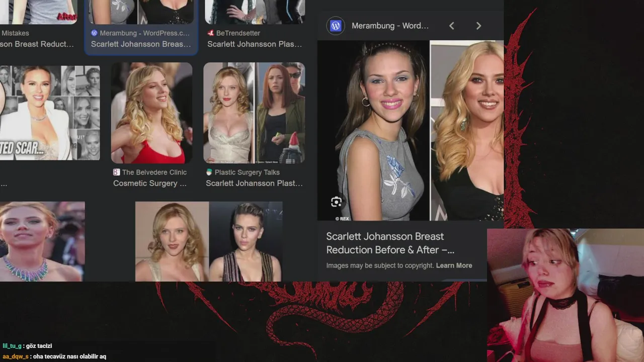644x362 pixels.
Task: Click The Belvedere Clinic favicon icon
Action: click(x=117, y=172)
